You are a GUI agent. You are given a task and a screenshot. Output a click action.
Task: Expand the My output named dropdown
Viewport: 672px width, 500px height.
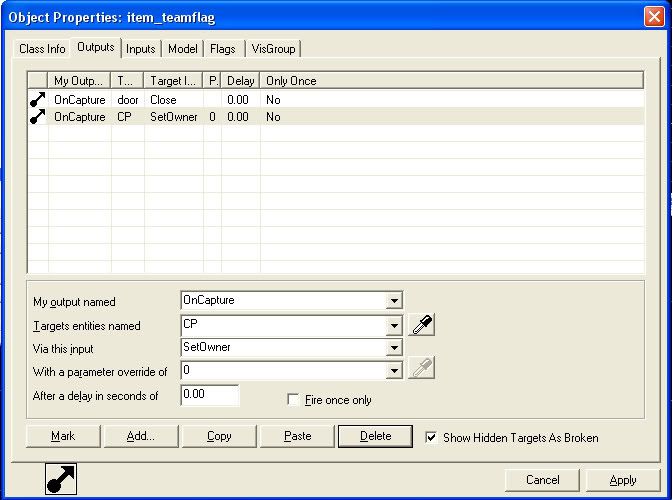[394, 300]
